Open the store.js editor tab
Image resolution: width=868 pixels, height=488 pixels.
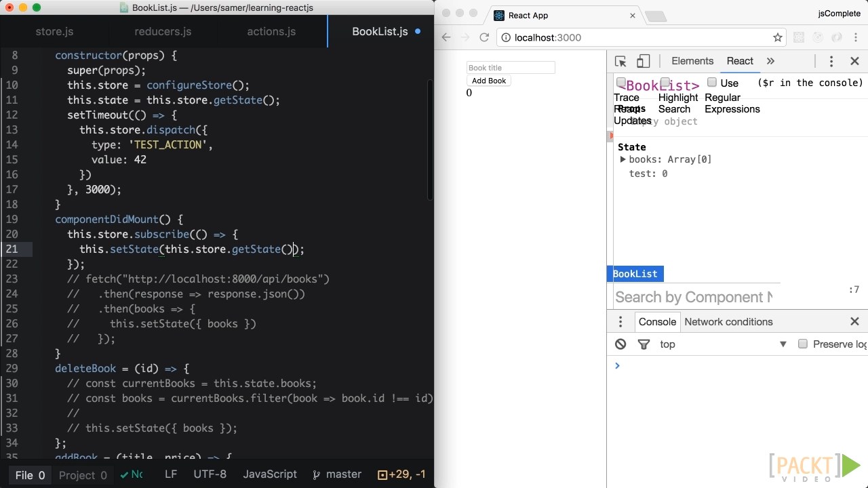pos(54,32)
